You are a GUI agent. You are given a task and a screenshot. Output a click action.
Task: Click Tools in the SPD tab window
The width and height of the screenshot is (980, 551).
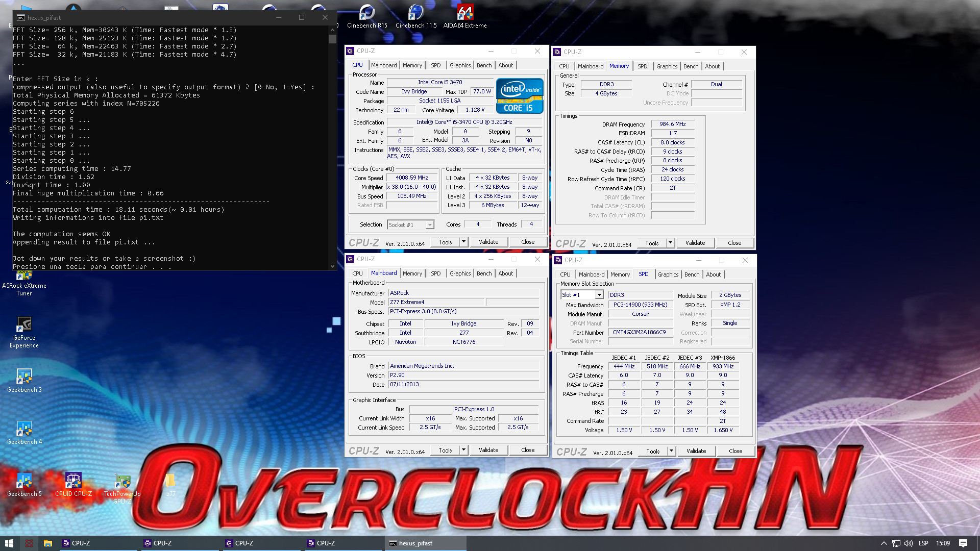click(x=653, y=451)
